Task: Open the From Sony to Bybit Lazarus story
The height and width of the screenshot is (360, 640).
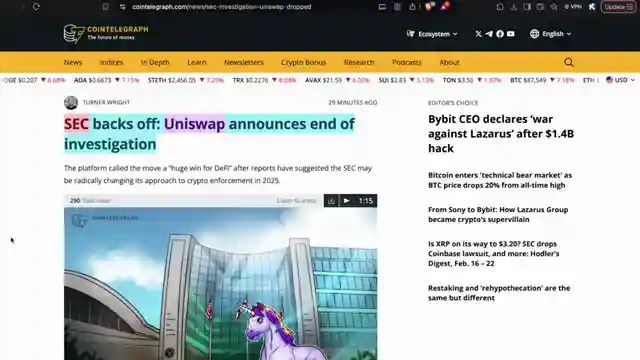Action: click(498, 214)
